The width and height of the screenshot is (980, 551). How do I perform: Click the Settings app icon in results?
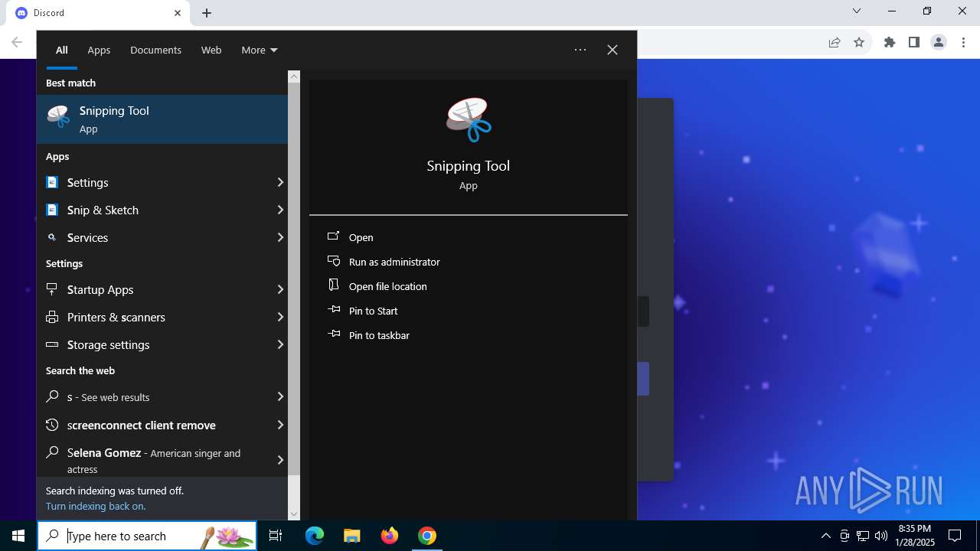pos(52,182)
